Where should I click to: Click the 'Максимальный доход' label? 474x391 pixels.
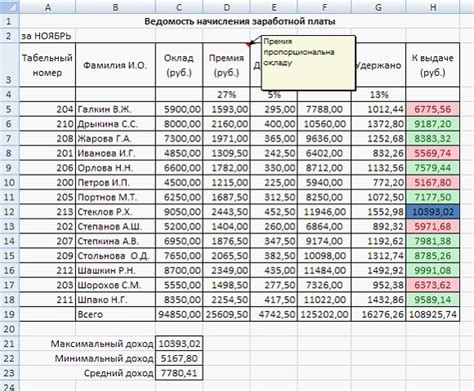coord(102,344)
